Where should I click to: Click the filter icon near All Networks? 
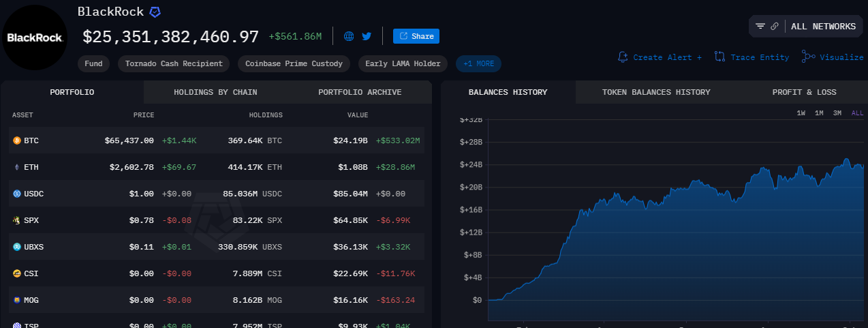760,26
